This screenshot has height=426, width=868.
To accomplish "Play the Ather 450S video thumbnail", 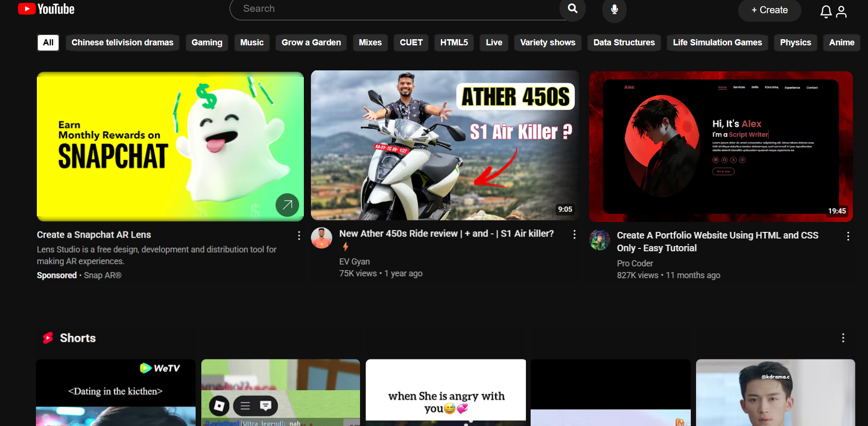I will [x=445, y=145].
